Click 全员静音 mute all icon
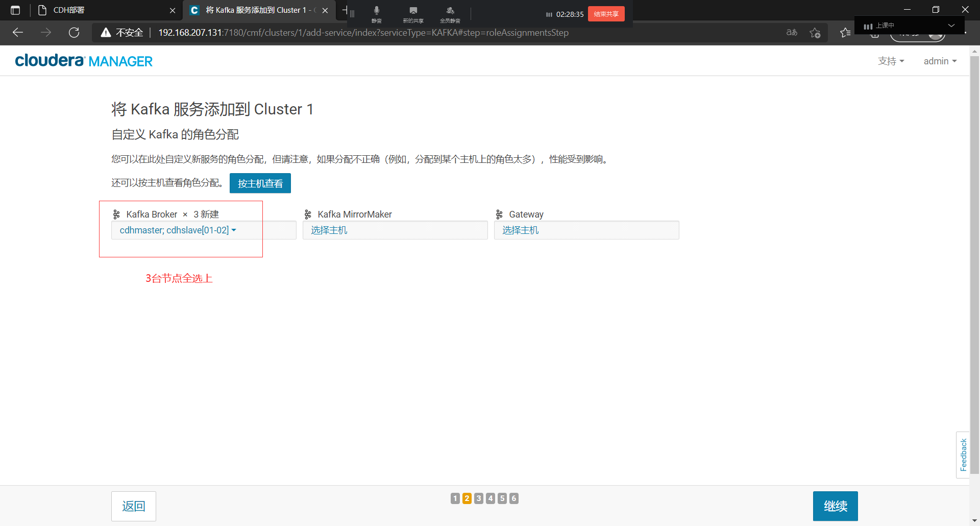980x526 pixels. pyautogui.click(x=450, y=14)
